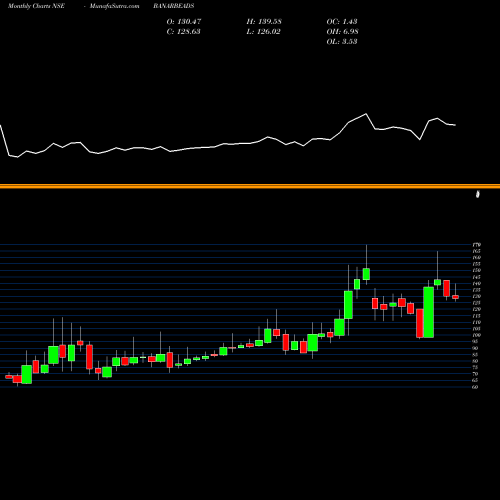Click the BANARBEADS ticker symbol
Viewport: 500px width, 500px height.
174,6
